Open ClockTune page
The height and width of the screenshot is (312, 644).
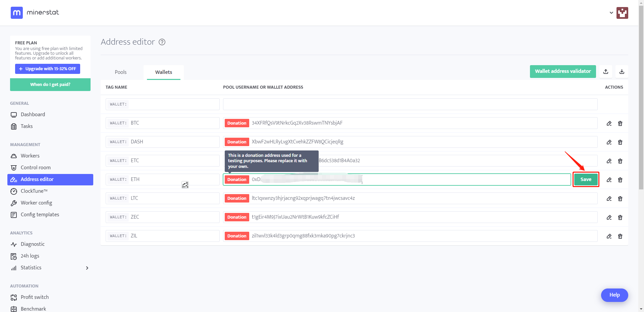click(34, 191)
